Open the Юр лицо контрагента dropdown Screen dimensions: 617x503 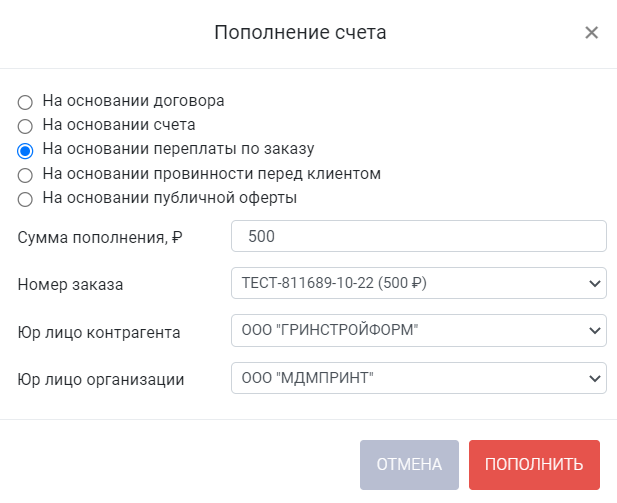(419, 330)
